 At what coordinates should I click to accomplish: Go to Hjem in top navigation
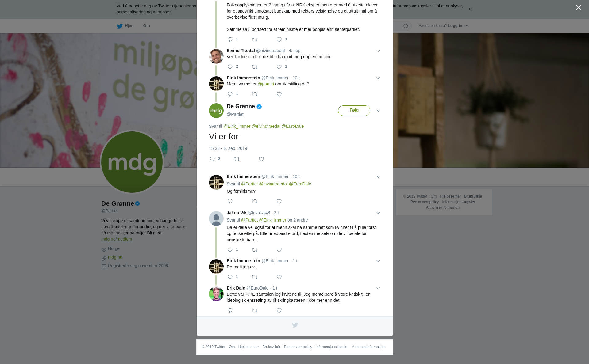pos(126,26)
